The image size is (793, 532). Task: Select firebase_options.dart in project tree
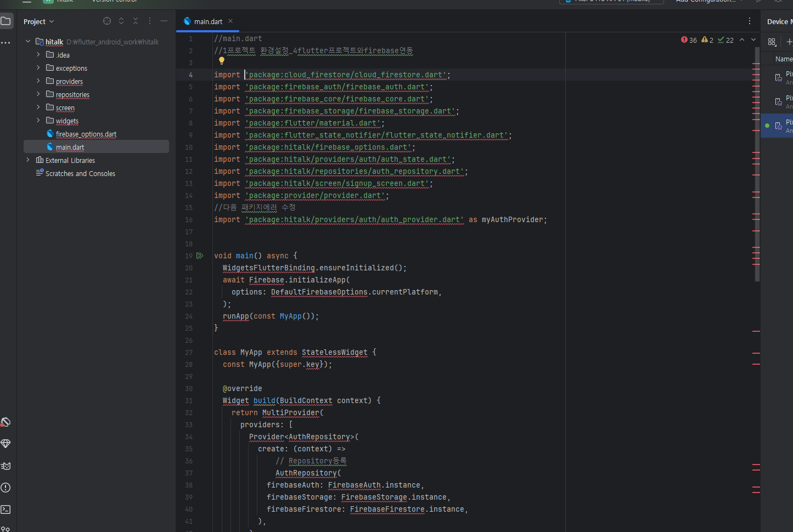(86, 134)
